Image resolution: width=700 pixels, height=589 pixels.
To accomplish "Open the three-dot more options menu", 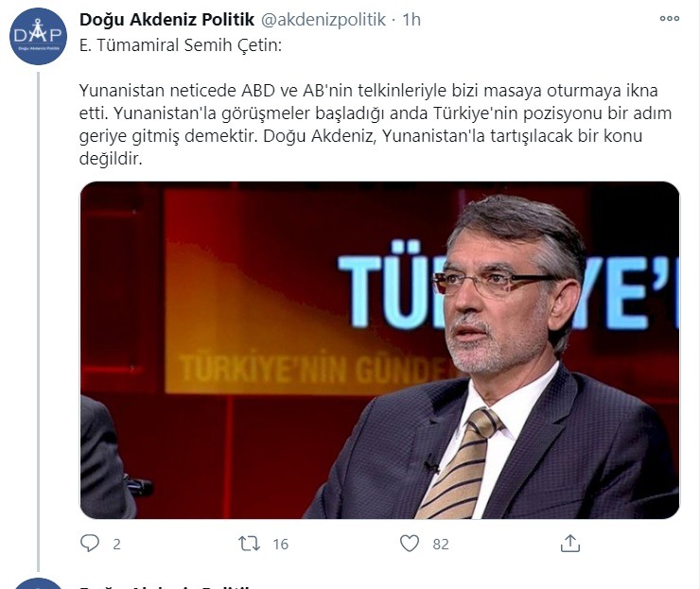I will (670, 18).
